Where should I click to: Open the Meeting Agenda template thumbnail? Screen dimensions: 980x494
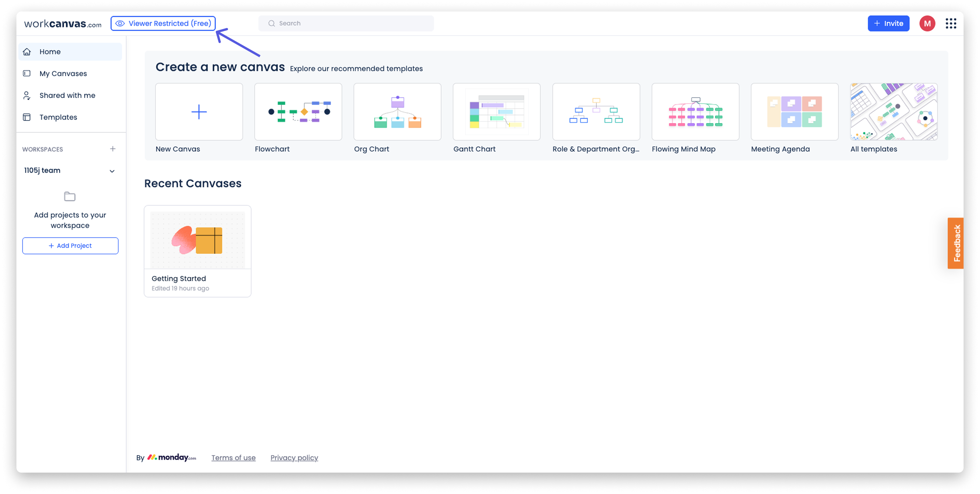[794, 111]
